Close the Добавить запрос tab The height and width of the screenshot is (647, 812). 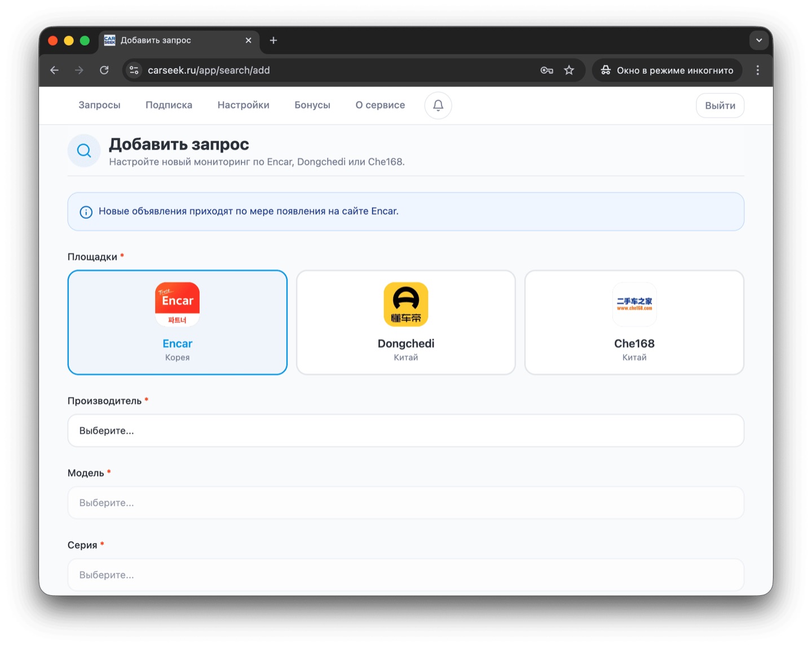[248, 41]
